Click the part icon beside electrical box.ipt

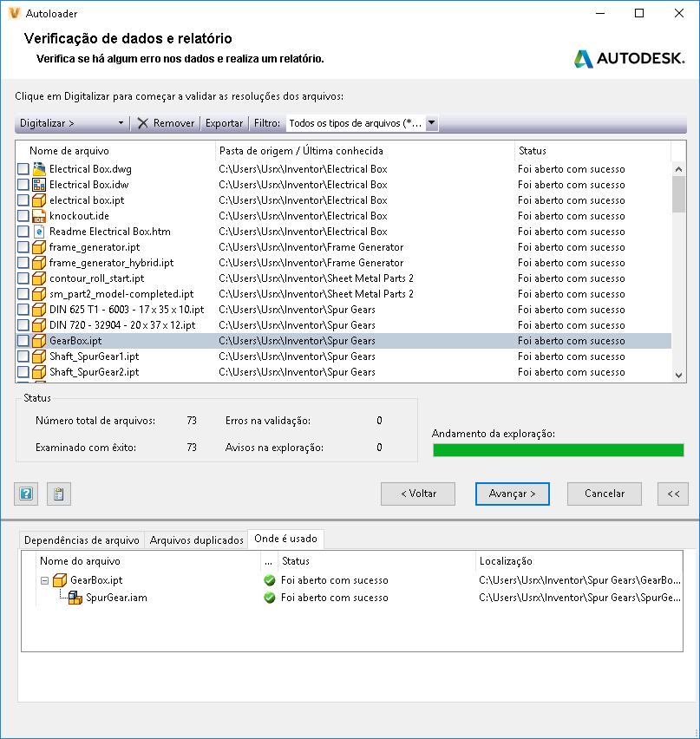click(39, 199)
